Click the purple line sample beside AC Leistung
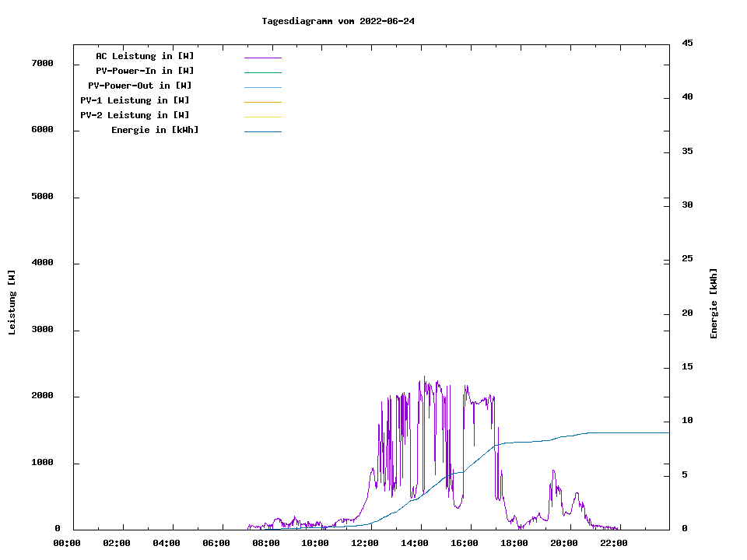This screenshot has width=747, height=560. click(x=262, y=58)
